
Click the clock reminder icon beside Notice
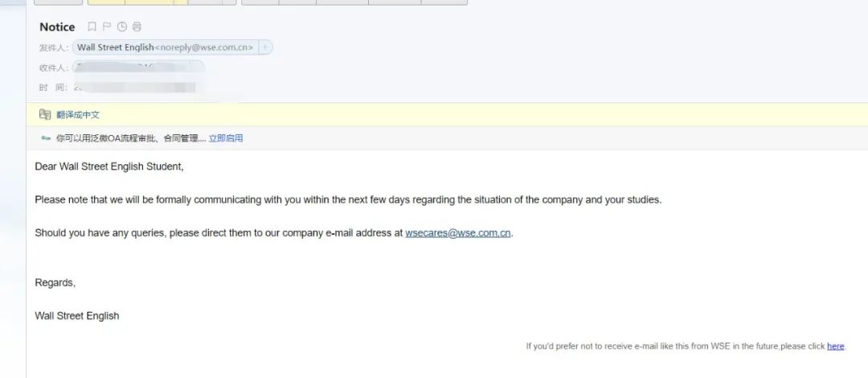122,27
